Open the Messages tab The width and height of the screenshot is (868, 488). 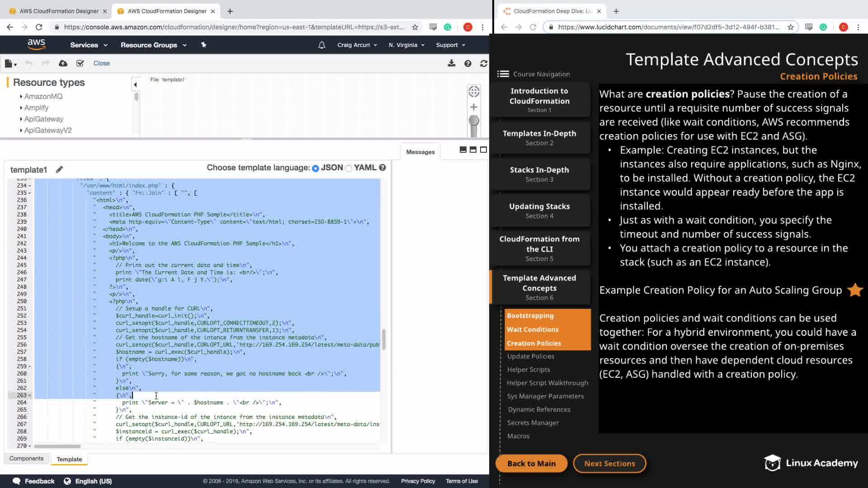click(x=420, y=152)
